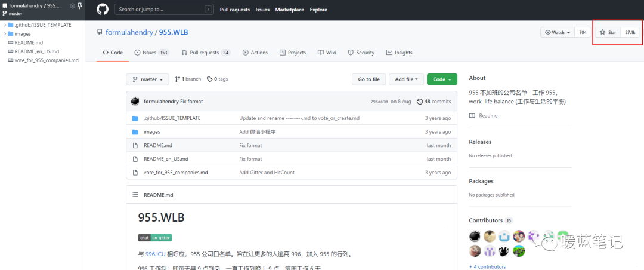Open the 0 tags link
This screenshot has width=644, height=270.
point(217,79)
